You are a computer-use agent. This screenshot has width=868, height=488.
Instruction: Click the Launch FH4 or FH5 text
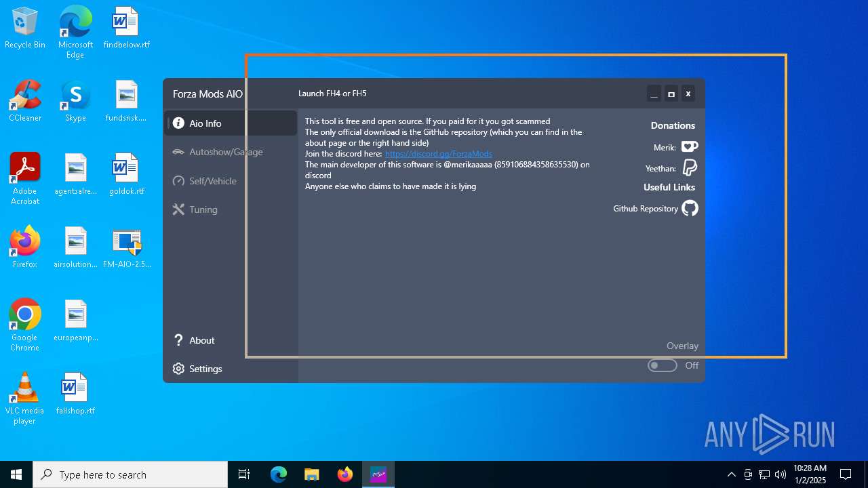click(x=332, y=94)
